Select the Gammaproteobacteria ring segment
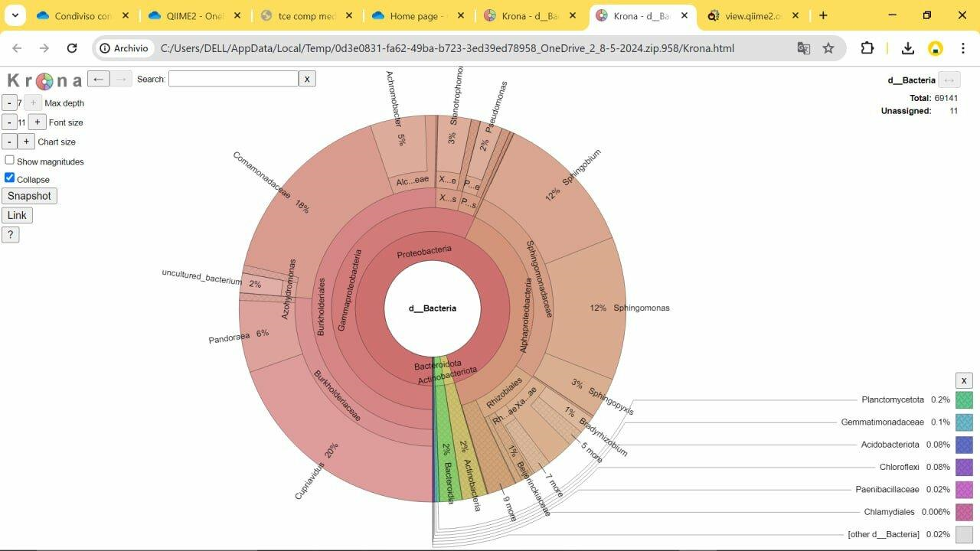This screenshot has width=980, height=551. (349, 289)
